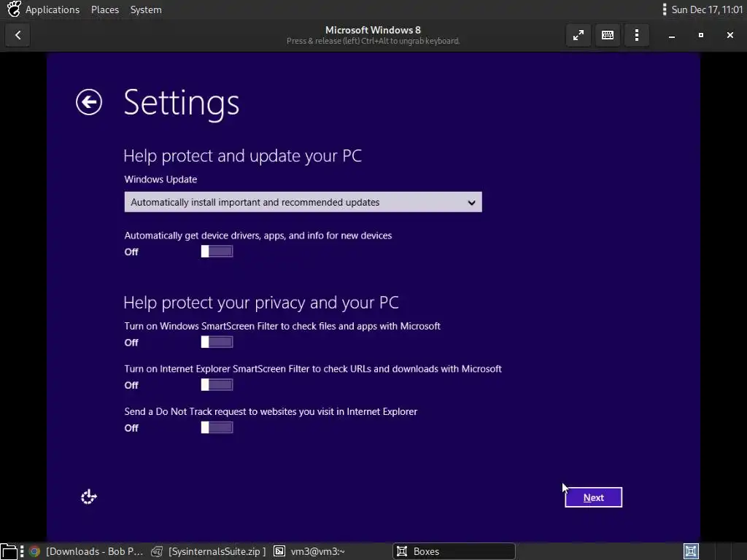Click the dots next to the clock
The width and height of the screenshot is (747, 560).
click(664, 9)
